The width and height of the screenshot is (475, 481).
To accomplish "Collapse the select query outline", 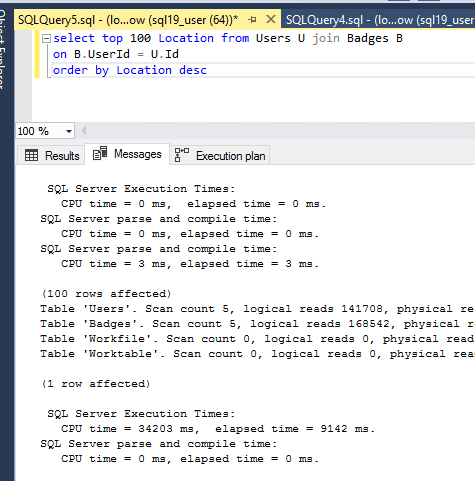I will point(46,39).
